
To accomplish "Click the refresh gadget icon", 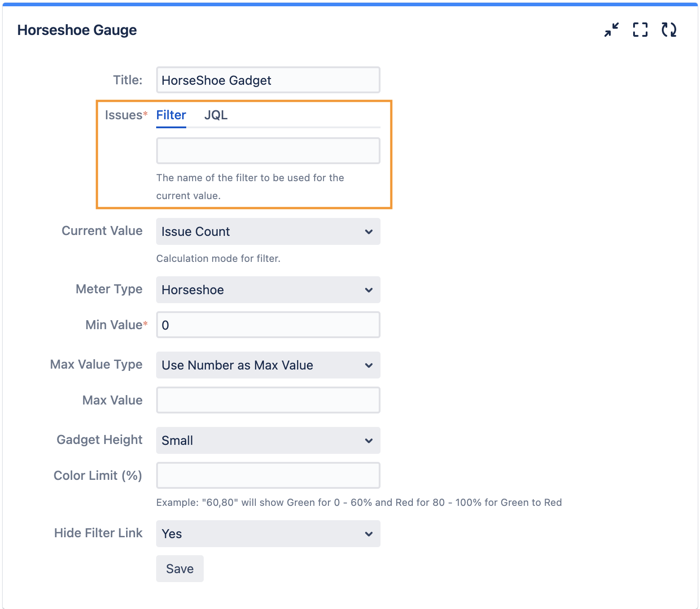I will 669,30.
